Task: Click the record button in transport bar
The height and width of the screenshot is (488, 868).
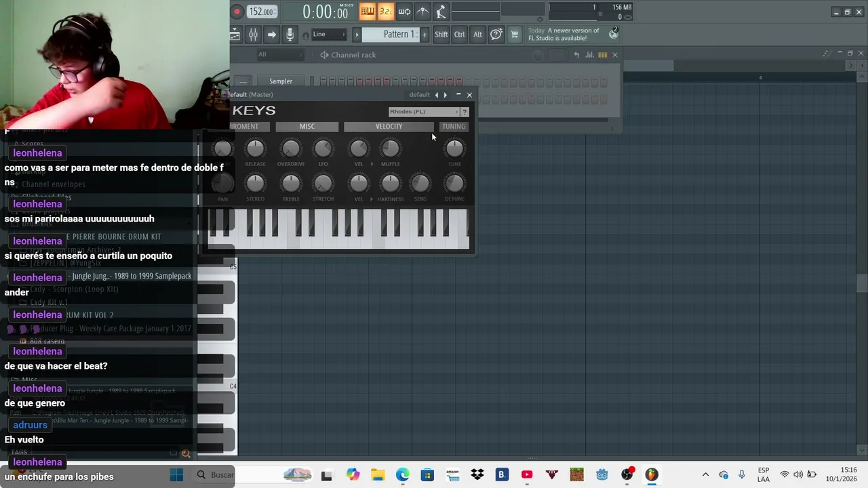Action: pos(237,12)
